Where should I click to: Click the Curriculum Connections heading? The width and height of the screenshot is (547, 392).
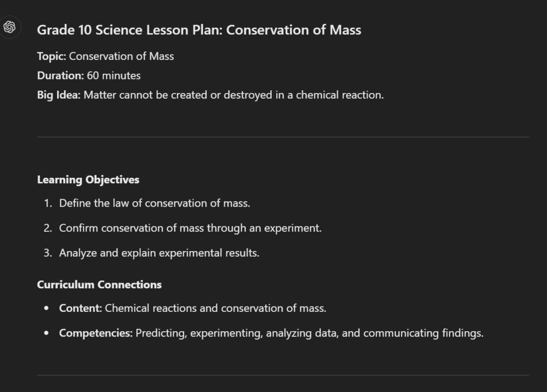99,285
